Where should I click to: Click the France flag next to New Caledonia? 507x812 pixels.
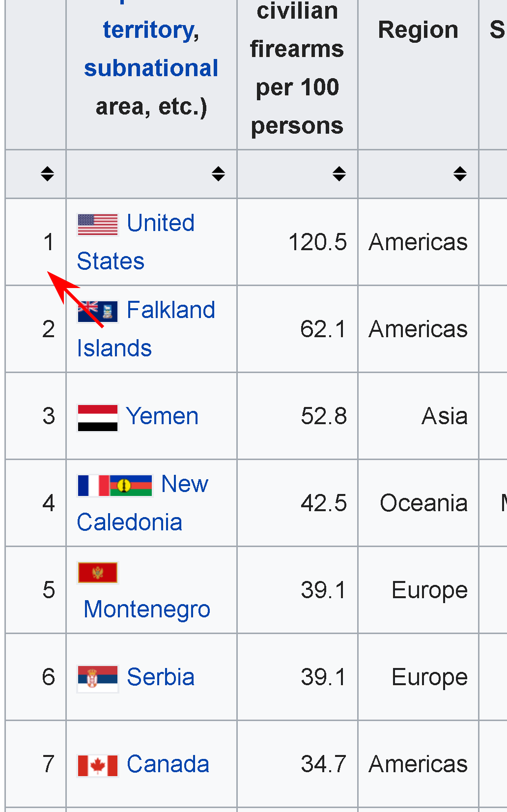coord(93,486)
